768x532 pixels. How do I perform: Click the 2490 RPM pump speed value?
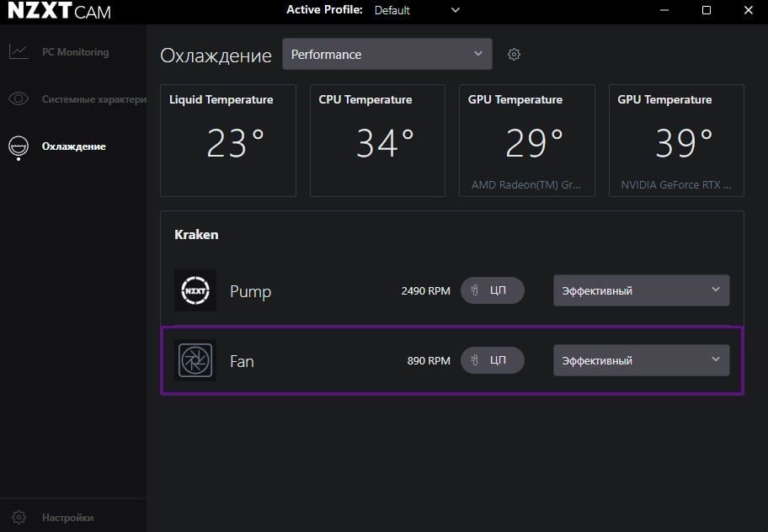coord(425,290)
